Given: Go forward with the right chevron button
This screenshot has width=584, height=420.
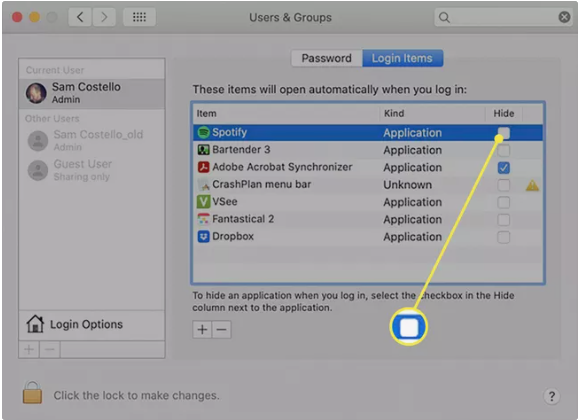Looking at the screenshot, I should click(104, 17).
